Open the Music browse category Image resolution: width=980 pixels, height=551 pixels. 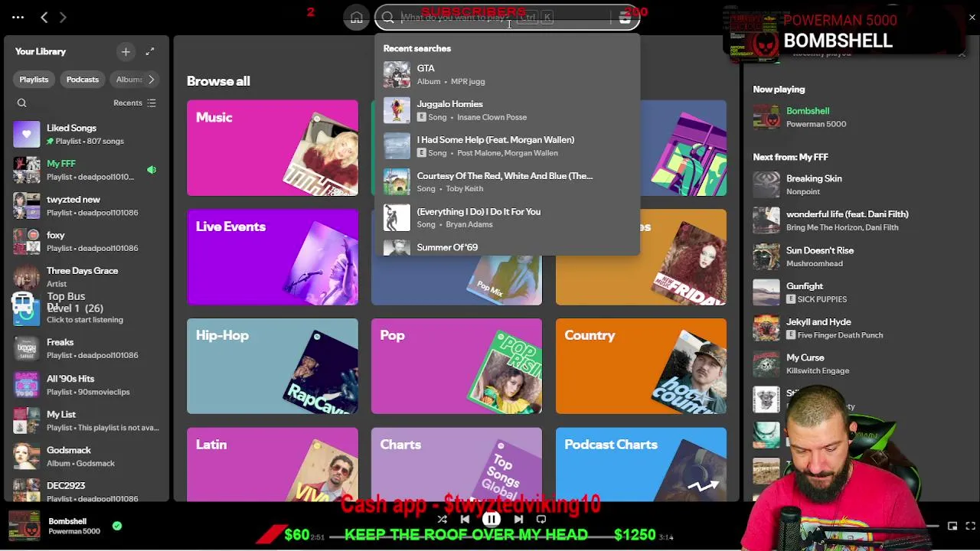pos(273,148)
